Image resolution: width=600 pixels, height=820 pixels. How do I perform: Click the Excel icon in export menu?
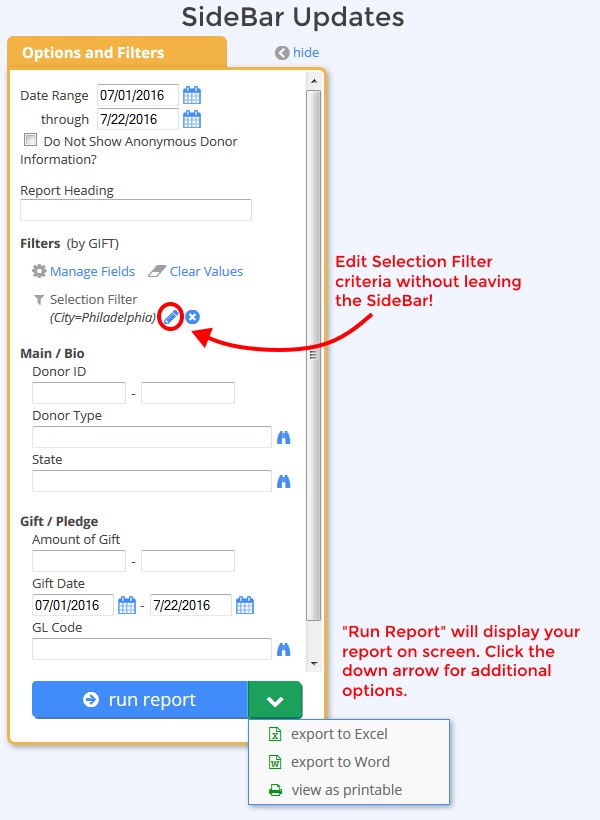click(x=275, y=734)
